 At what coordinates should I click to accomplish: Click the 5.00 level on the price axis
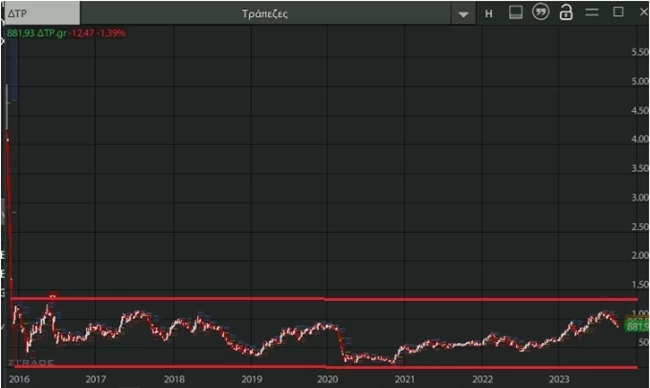[x=640, y=81]
